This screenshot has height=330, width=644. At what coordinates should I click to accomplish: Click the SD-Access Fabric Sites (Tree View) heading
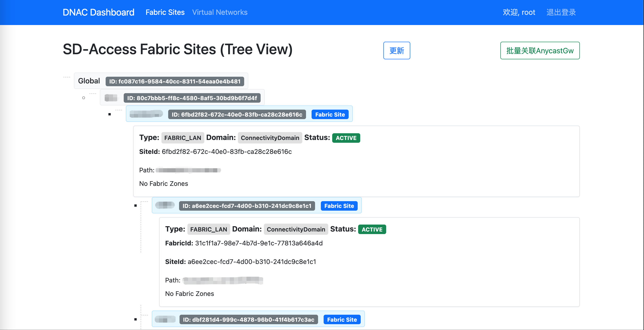coord(178,49)
